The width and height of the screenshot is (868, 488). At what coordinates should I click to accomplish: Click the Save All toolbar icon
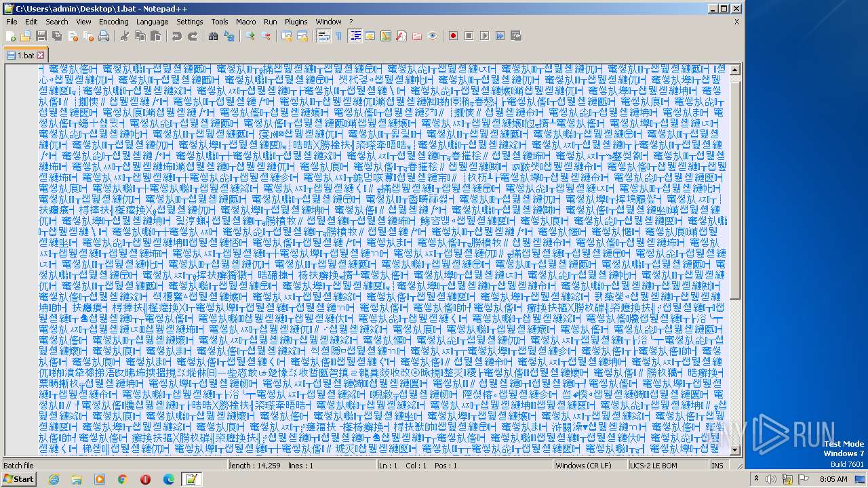tap(56, 36)
